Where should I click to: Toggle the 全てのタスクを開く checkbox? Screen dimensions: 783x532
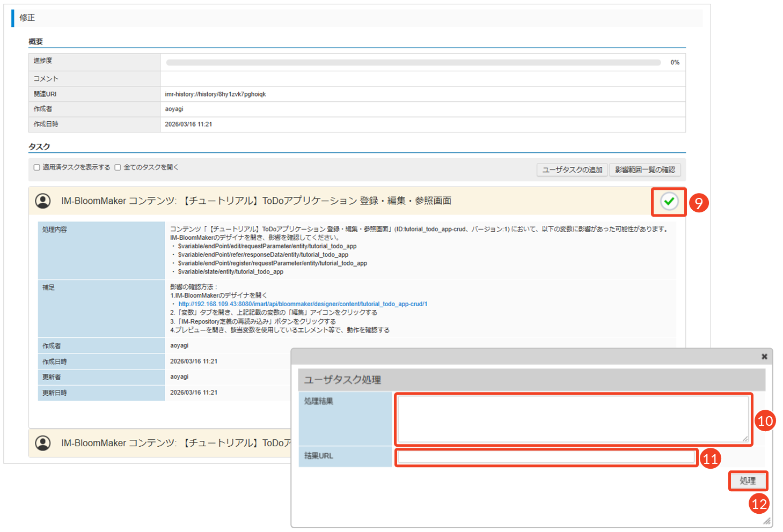point(118,167)
